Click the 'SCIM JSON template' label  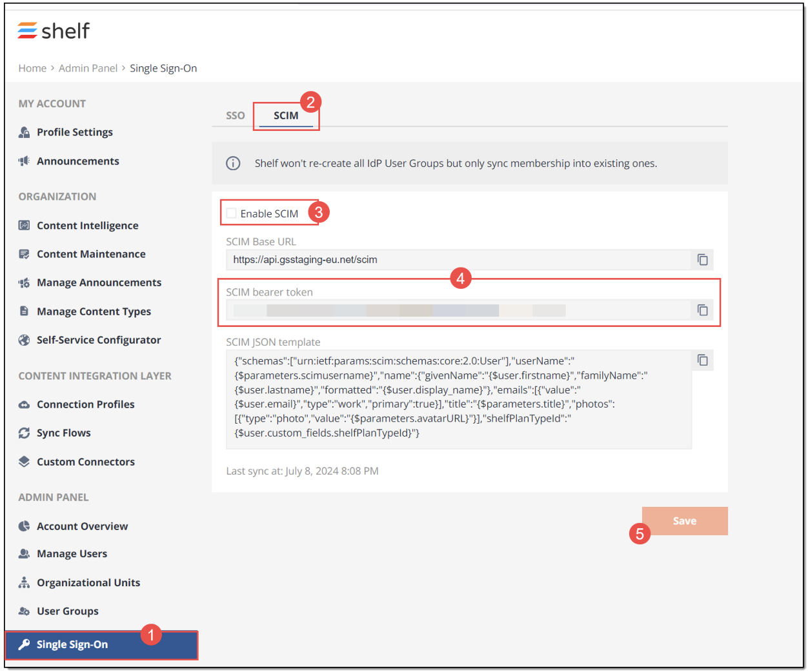[273, 342]
